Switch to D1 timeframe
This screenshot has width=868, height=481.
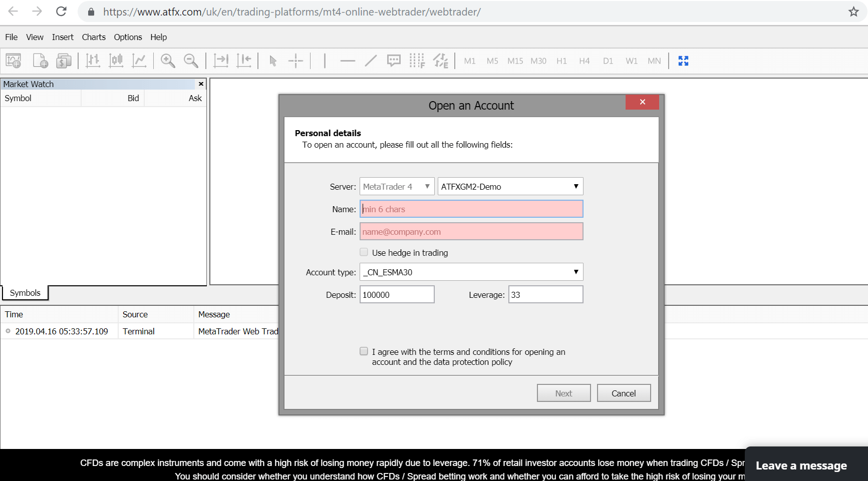pos(608,61)
